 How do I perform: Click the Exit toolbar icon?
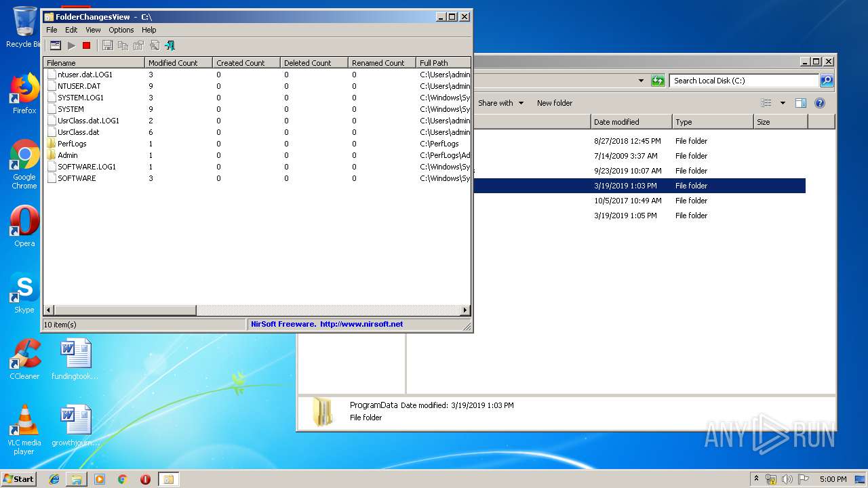[170, 45]
